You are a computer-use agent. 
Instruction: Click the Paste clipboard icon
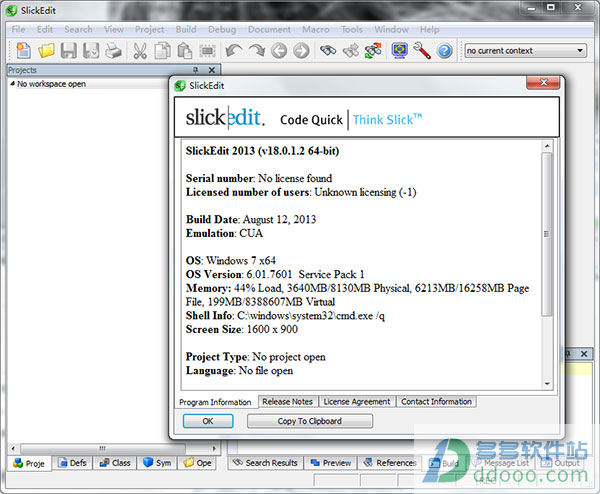click(184, 51)
